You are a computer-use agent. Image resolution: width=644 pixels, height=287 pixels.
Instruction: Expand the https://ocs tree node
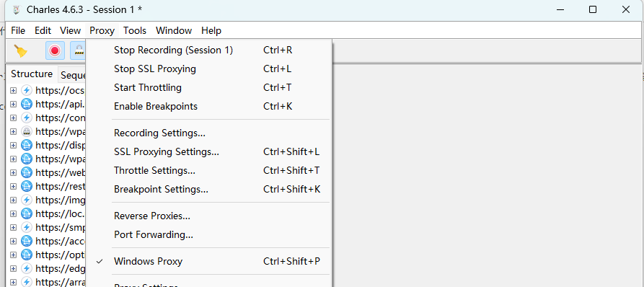(13, 90)
